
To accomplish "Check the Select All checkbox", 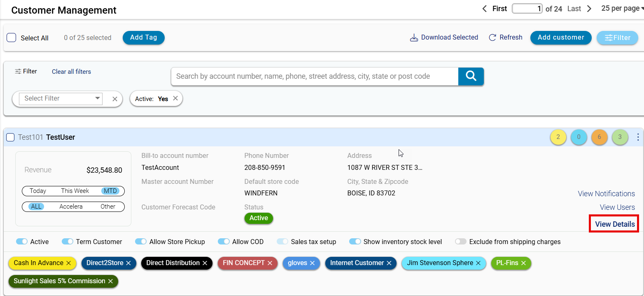I will point(12,38).
